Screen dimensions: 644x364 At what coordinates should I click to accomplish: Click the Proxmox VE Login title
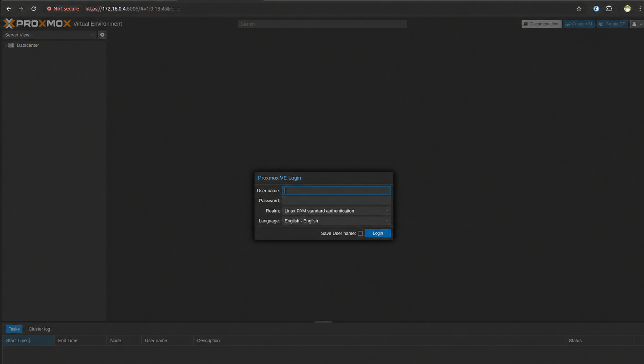pos(280,178)
